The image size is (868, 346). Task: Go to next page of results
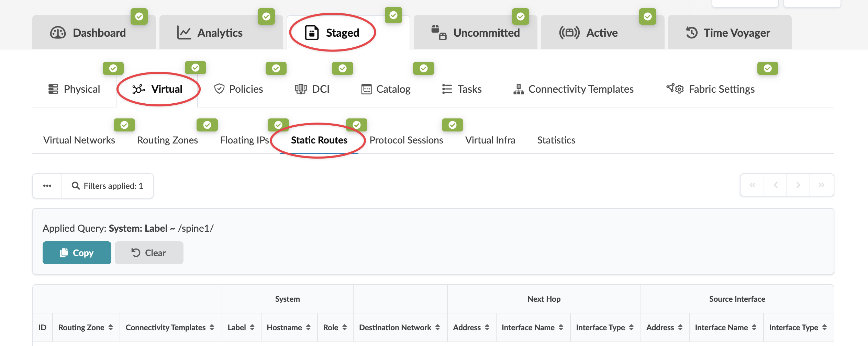pos(798,185)
